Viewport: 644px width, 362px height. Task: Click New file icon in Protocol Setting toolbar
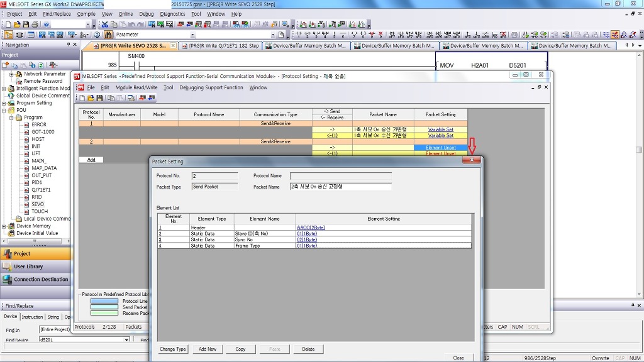(82, 98)
